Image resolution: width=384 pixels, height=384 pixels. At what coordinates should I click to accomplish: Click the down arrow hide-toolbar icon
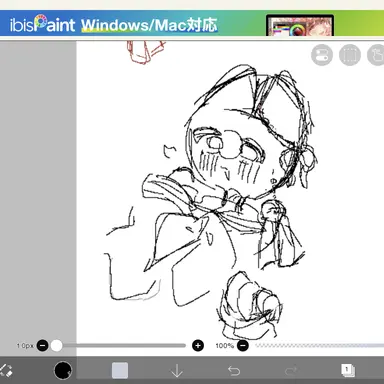[x=177, y=371]
